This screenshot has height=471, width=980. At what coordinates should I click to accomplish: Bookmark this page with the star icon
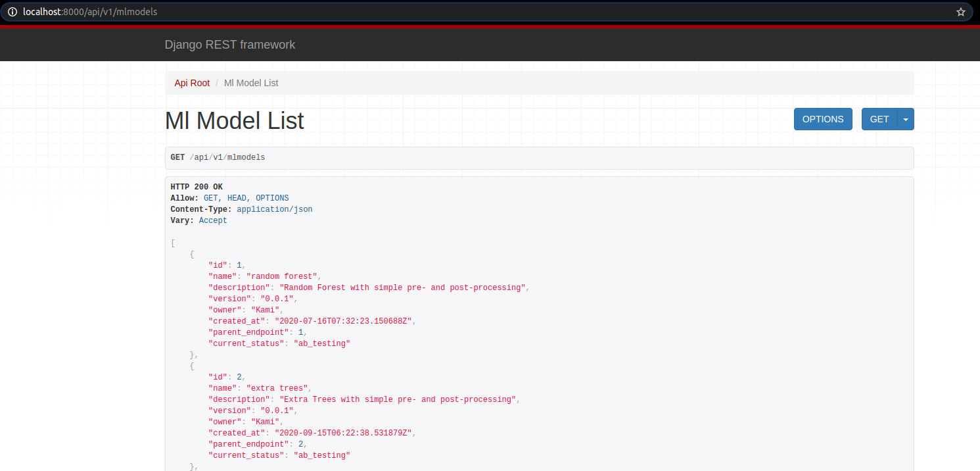pyautogui.click(x=960, y=12)
